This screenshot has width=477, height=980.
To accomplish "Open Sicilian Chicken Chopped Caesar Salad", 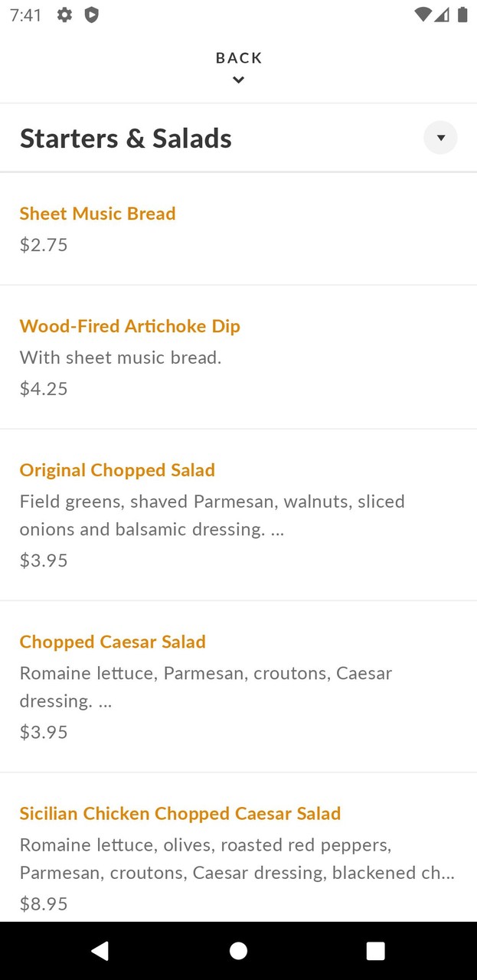I will click(180, 813).
